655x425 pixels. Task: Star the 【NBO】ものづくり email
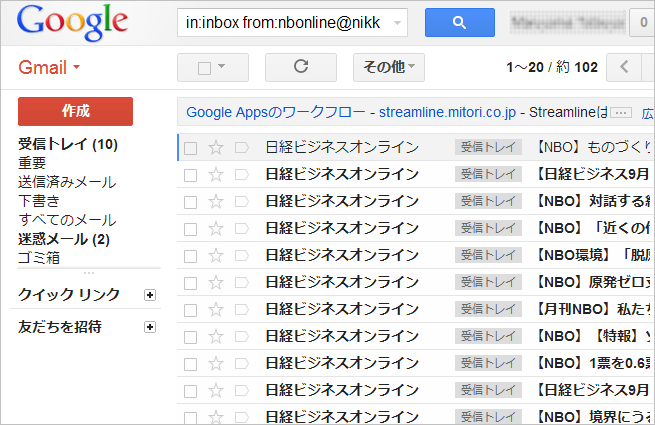pos(216,148)
